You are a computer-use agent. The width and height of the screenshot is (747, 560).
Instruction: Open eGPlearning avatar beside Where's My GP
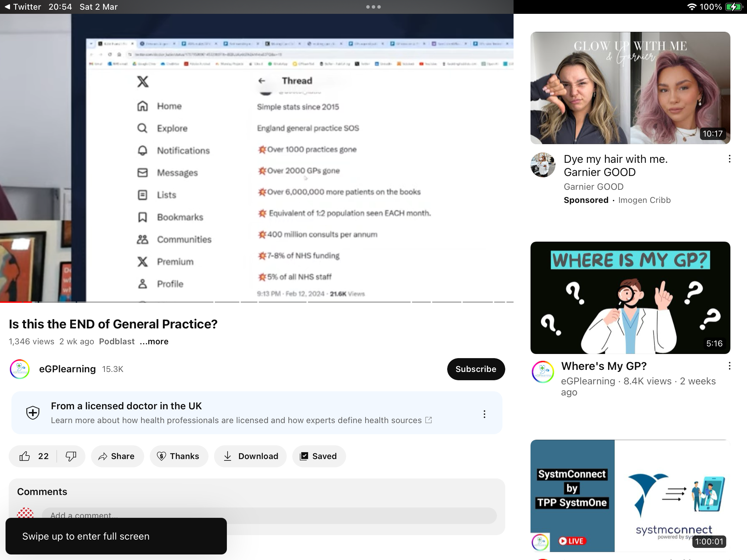click(x=543, y=372)
